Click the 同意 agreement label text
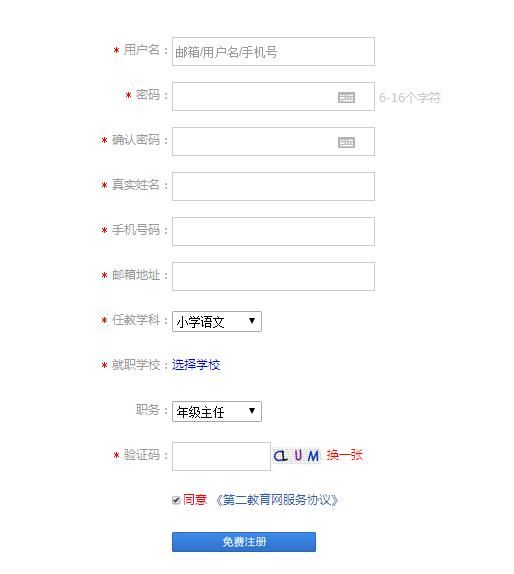This screenshot has height=574, width=514. pyautogui.click(x=195, y=500)
